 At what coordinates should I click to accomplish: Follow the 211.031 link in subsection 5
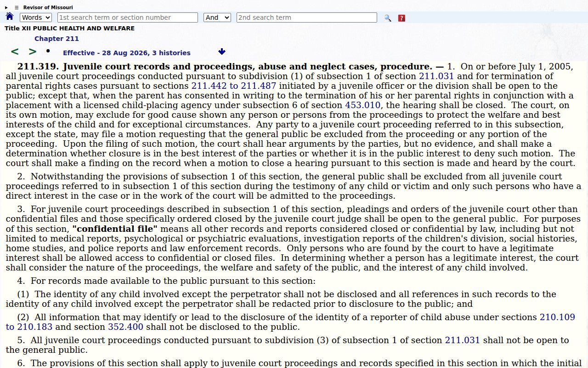coord(463,340)
